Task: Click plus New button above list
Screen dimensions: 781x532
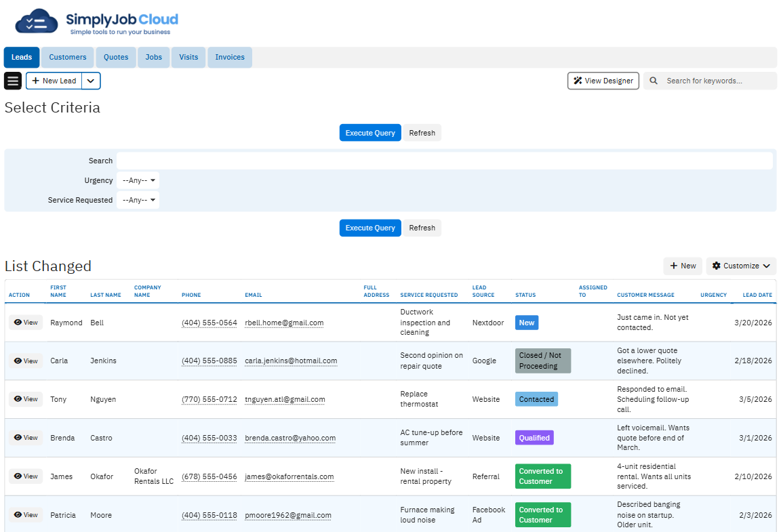Action: click(683, 266)
